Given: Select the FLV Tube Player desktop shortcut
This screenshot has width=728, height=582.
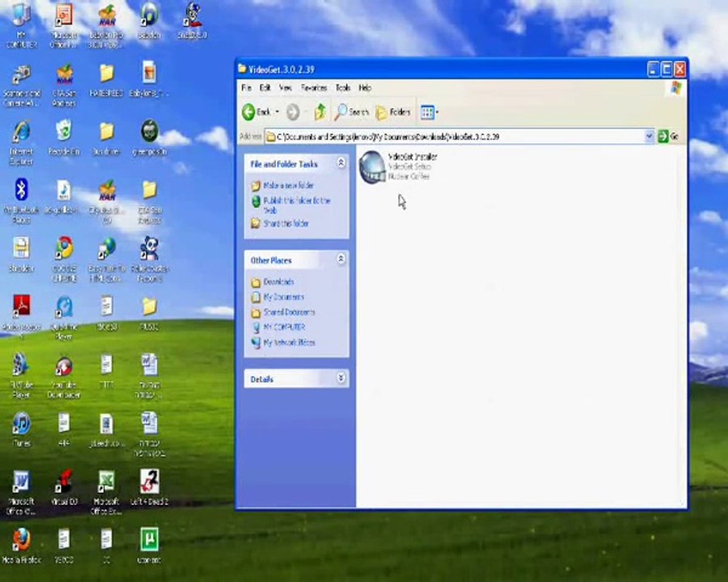Looking at the screenshot, I should coord(21,377).
